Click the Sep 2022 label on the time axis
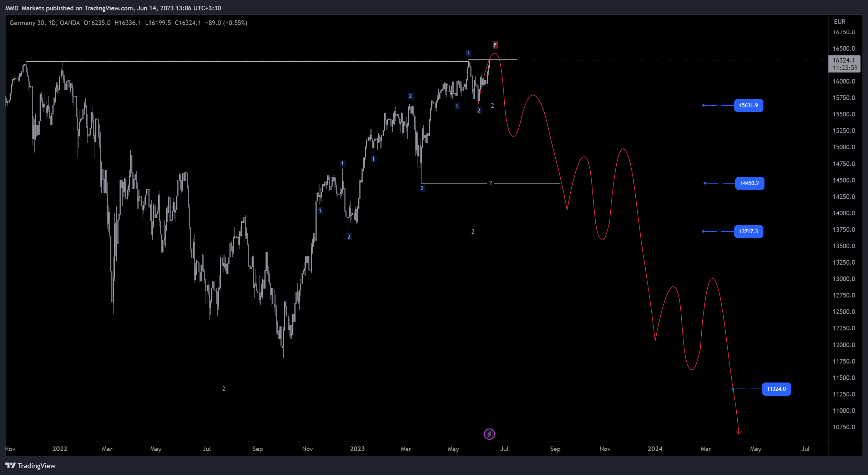Viewport: 868px width, 475px height. [x=257, y=449]
